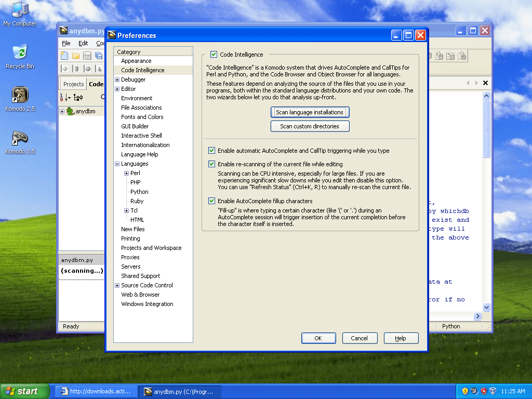Expand the Tcl language node
This screenshot has height=399, width=532.
click(x=126, y=211)
